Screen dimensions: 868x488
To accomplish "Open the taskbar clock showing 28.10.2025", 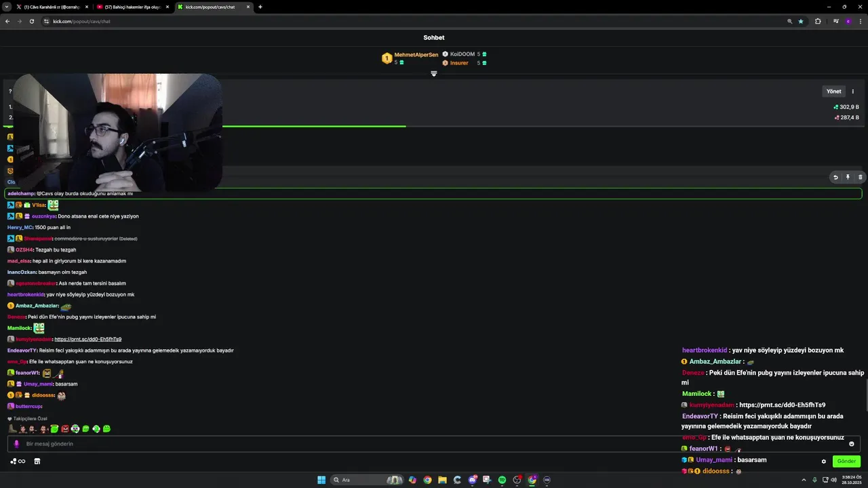I will tap(850, 480).
